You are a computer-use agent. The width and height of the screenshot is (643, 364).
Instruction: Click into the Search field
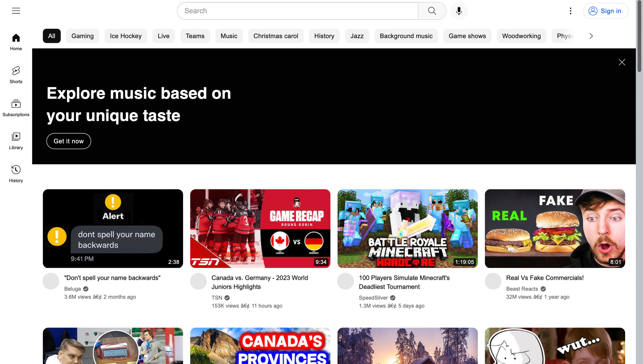(297, 11)
